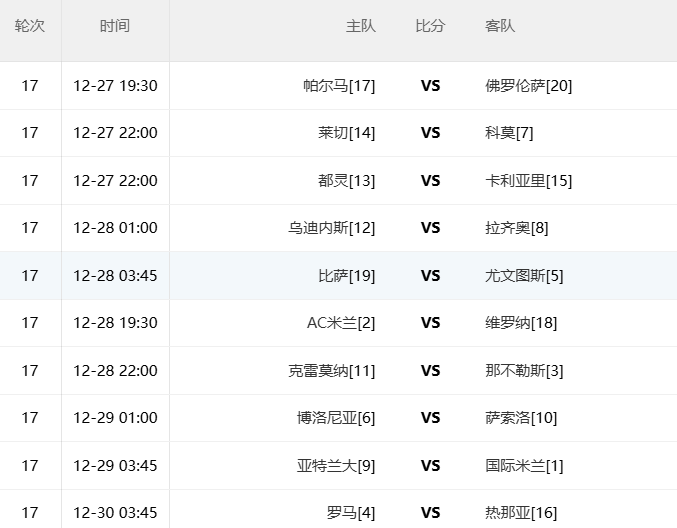Click home team 博洛尼亚[6]
677x528 pixels.
pyautogui.click(x=336, y=418)
